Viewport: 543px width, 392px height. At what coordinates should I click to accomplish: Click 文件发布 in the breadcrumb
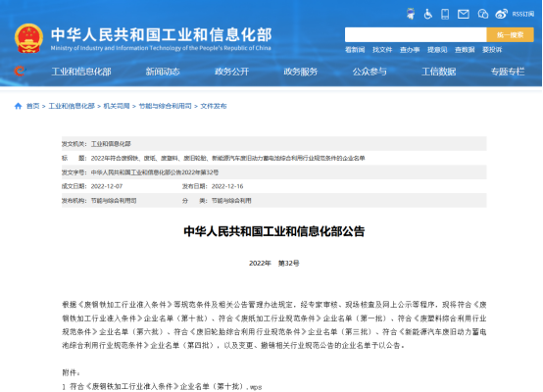tap(214, 106)
